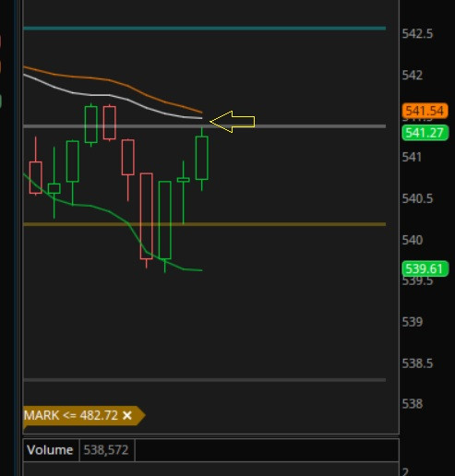Select the Volume label in lower panel
The image size is (455, 476).
(x=50, y=450)
